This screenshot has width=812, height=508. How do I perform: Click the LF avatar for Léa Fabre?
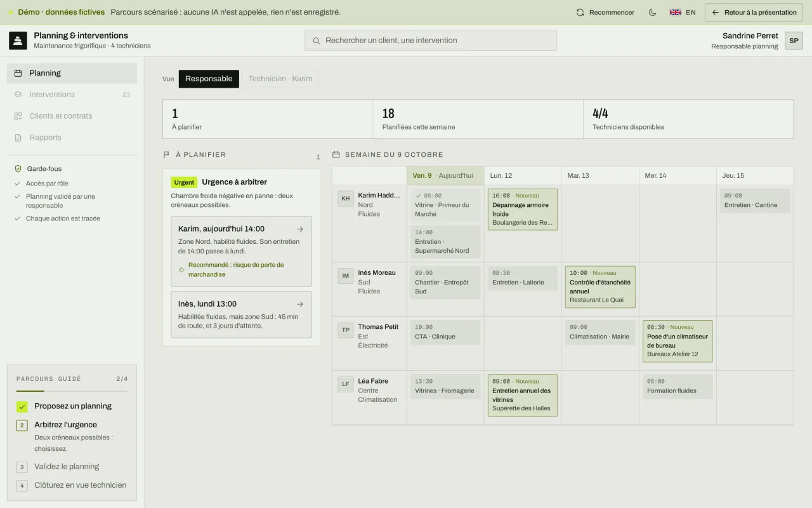point(346,384)
